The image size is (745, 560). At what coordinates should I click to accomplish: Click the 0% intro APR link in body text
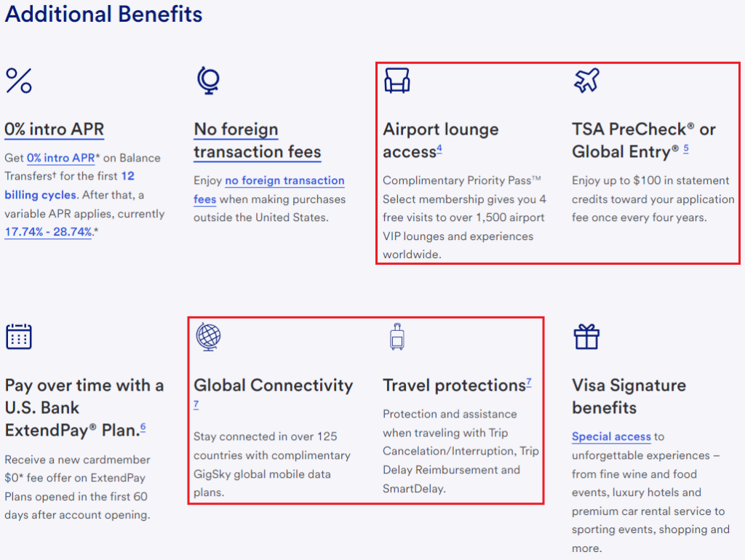point(61,158)
